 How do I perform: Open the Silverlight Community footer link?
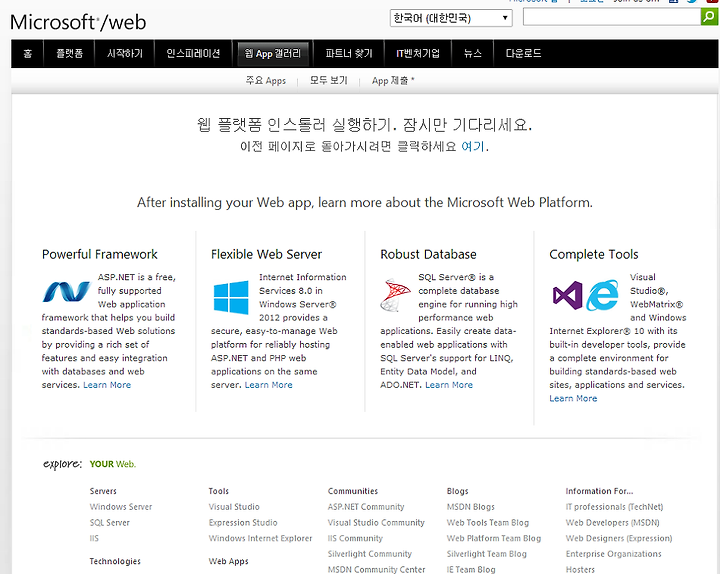point(370,554)
